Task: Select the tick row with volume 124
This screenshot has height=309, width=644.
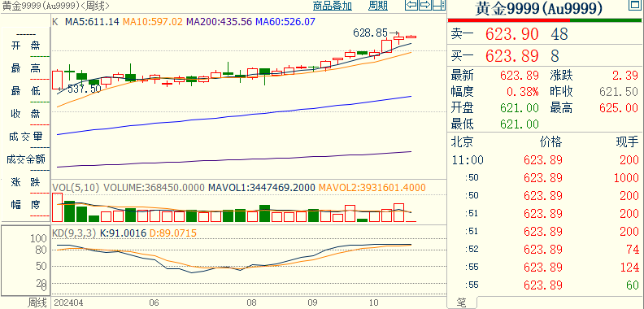Action: (x=545, y=267)
